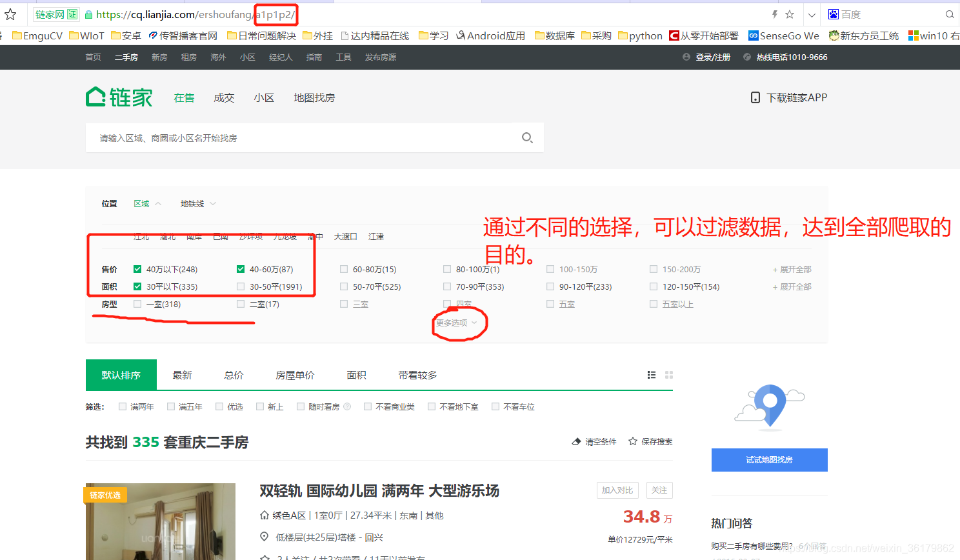The width and height of the screenshot is (960, 560).
Task: Open the python bookmark folder
Action: click(x=640, y=35)
